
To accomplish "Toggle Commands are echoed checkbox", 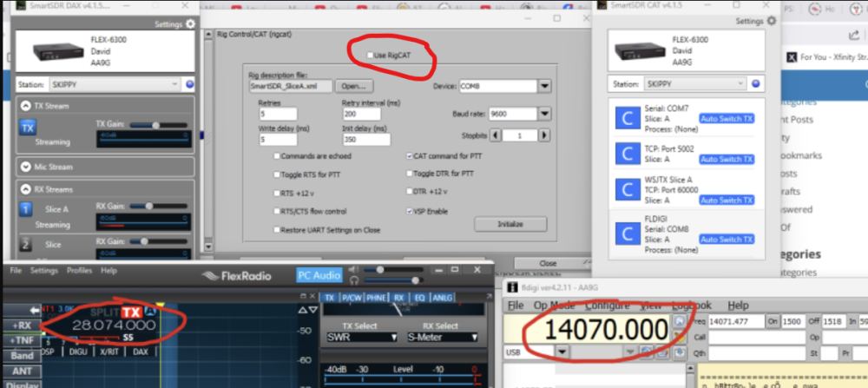I will (x=277, y=156).
